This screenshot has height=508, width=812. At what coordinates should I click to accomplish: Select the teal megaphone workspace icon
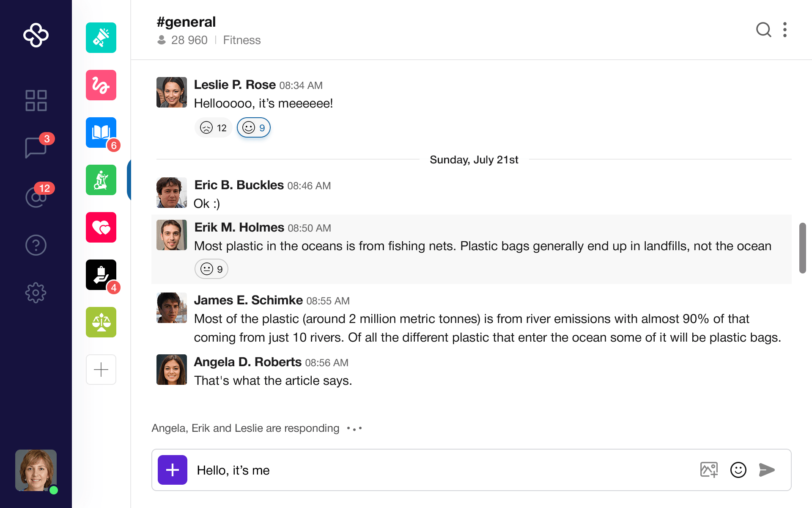pos(101,38)
